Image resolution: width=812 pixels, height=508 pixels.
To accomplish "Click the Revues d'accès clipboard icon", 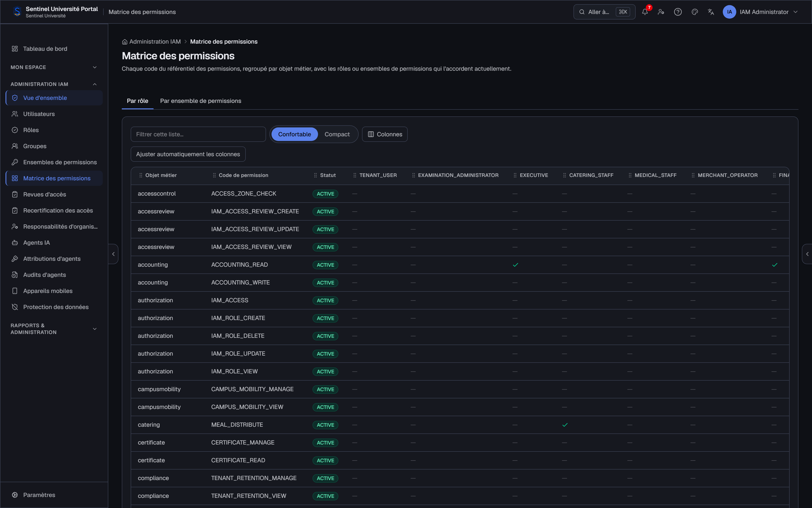I will pos(15,195).
